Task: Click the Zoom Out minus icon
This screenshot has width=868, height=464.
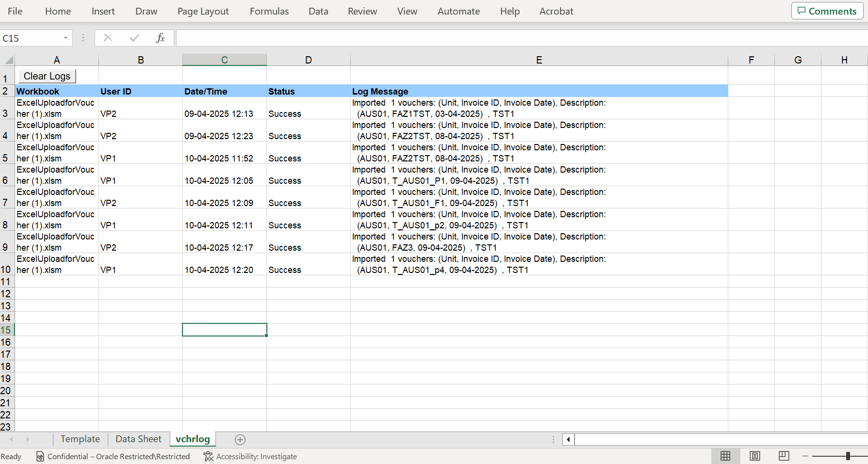Action: click(805, 456)
